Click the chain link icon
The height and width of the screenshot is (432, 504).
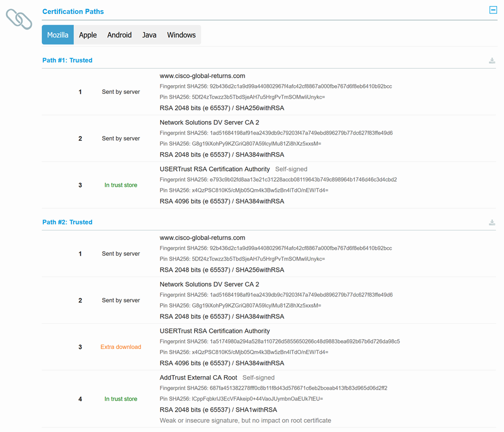coord(19,19)
